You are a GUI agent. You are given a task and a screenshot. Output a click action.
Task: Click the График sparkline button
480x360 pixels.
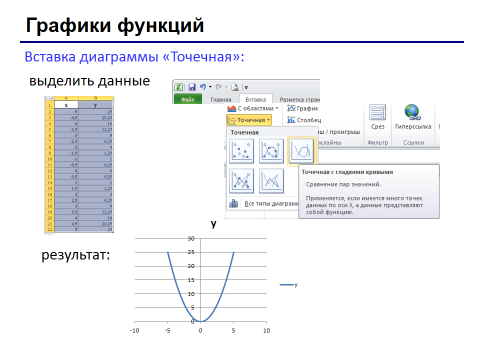point(303,108)
